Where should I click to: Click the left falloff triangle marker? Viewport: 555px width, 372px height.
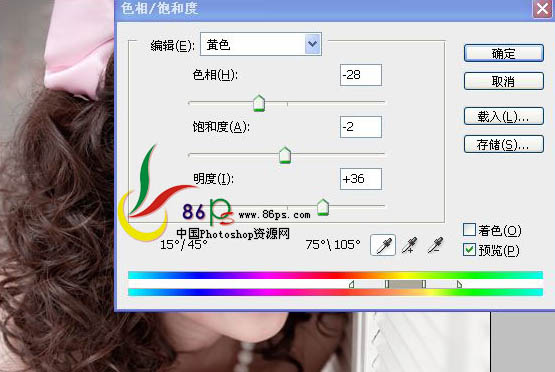pos(351,284)
